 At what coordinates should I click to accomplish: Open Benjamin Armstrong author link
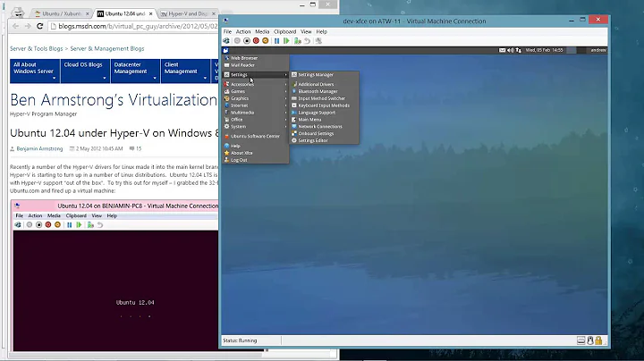pos(39,149)
